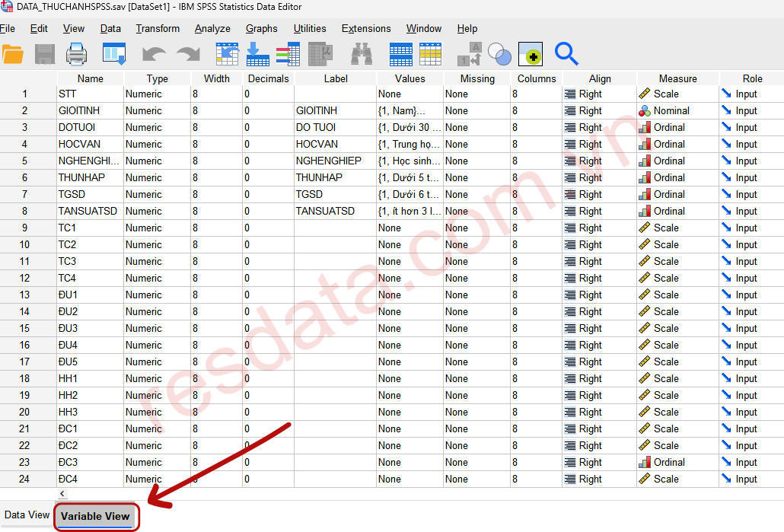
Task: Click the Open data document folder icon
Action: (x=12, y=54)
